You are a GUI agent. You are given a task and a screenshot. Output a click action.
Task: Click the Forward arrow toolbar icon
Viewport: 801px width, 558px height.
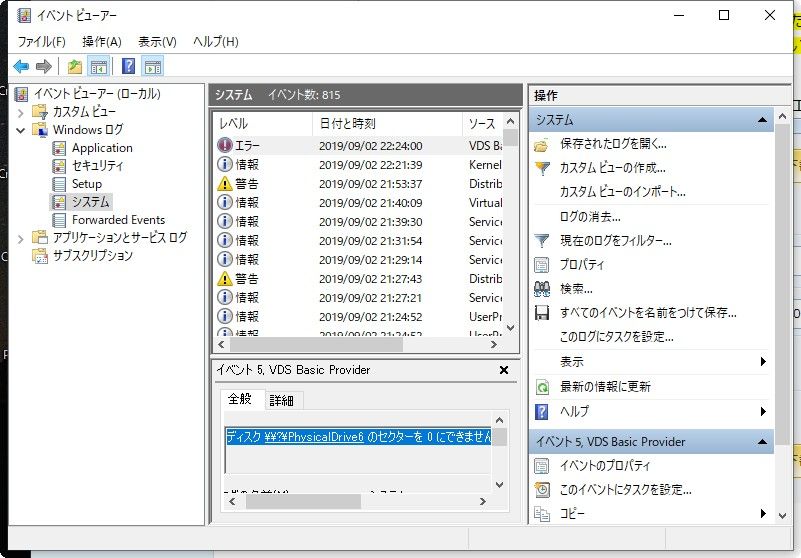pyautogui.click(x=44, y=66)
